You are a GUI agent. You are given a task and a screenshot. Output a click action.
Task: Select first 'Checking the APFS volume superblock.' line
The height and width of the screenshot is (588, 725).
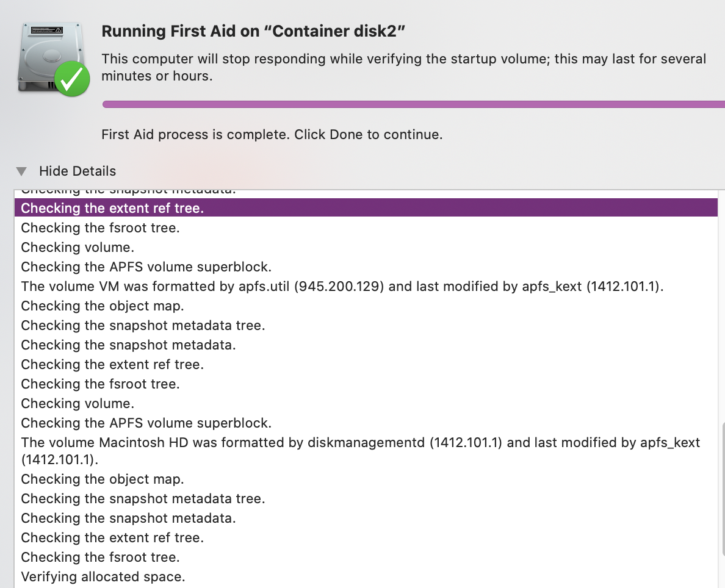146,267
